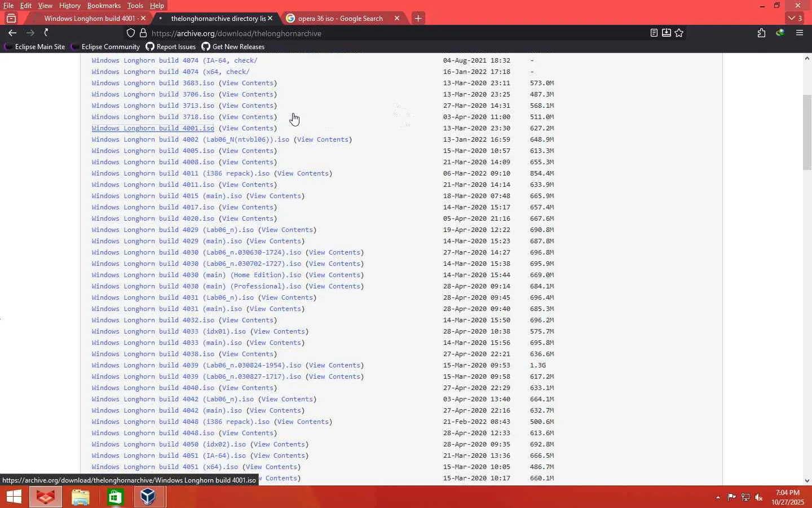812x508 pixels.
Task: Click the save-page icon beside the bookmark star
Action: (667, 33)
